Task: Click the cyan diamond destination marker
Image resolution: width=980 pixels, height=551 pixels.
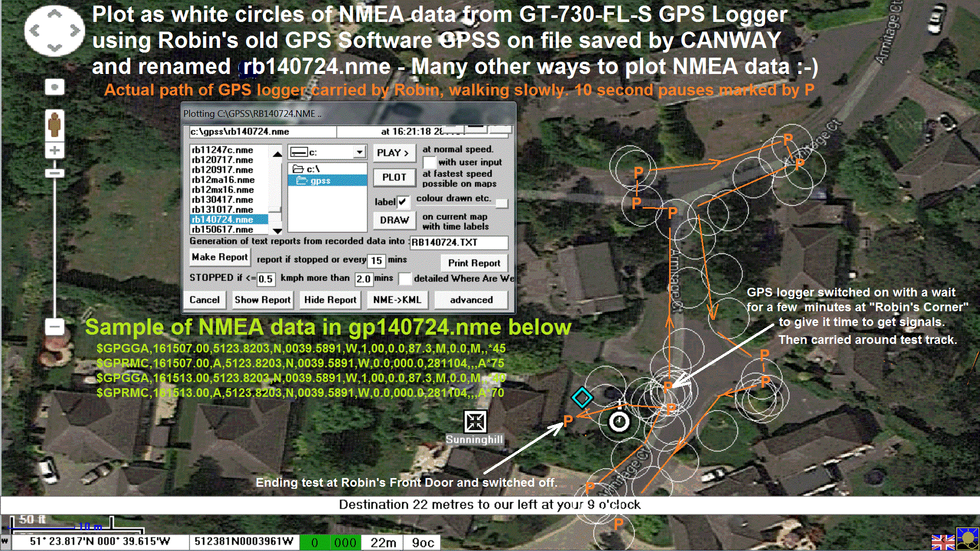Action: (x=582, y=398)
